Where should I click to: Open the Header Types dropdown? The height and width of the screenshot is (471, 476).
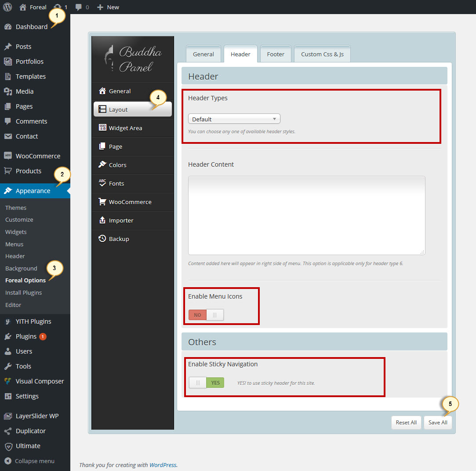coord(234,119)
